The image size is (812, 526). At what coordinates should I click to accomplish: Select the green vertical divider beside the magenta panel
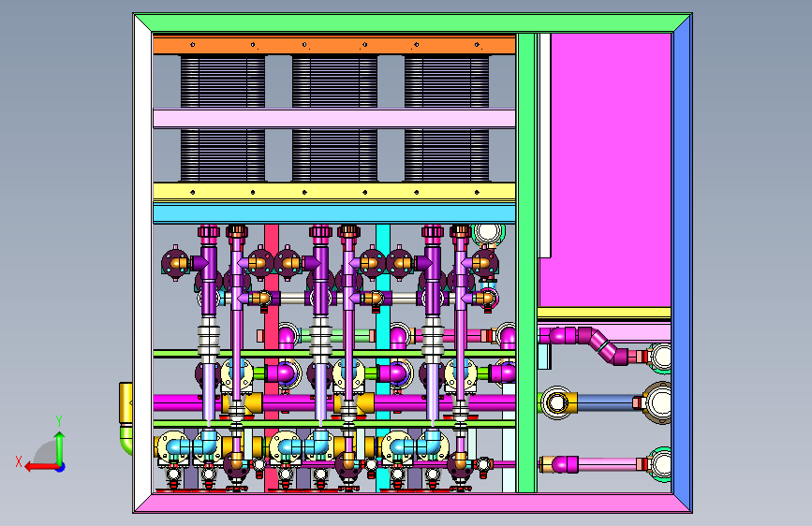526,263
